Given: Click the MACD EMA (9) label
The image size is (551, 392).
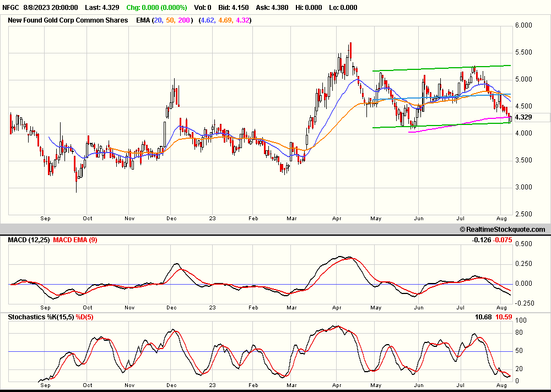Looking at the screenshot, I should pos(75,240).
